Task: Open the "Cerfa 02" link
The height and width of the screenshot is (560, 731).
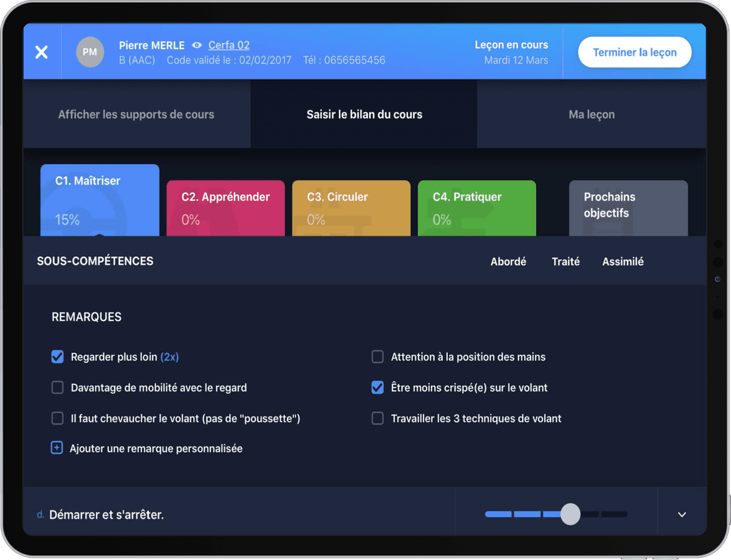Action: point(229,45)
